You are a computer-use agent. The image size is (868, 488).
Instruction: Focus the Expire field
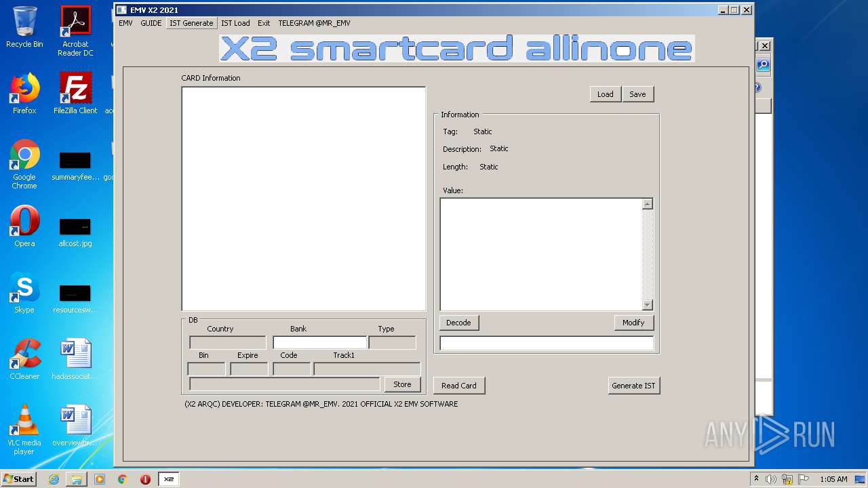click(249, 369)
